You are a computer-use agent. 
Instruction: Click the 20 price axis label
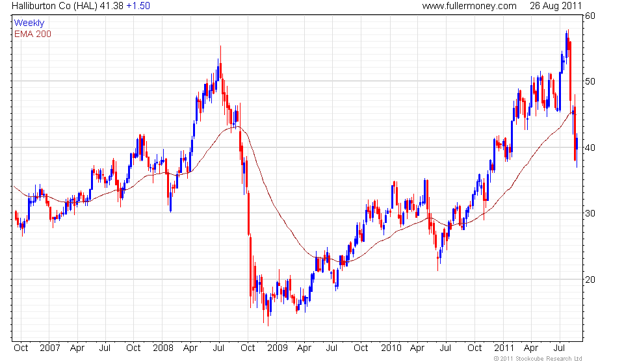pyautogui.click(x=590, y=279)
